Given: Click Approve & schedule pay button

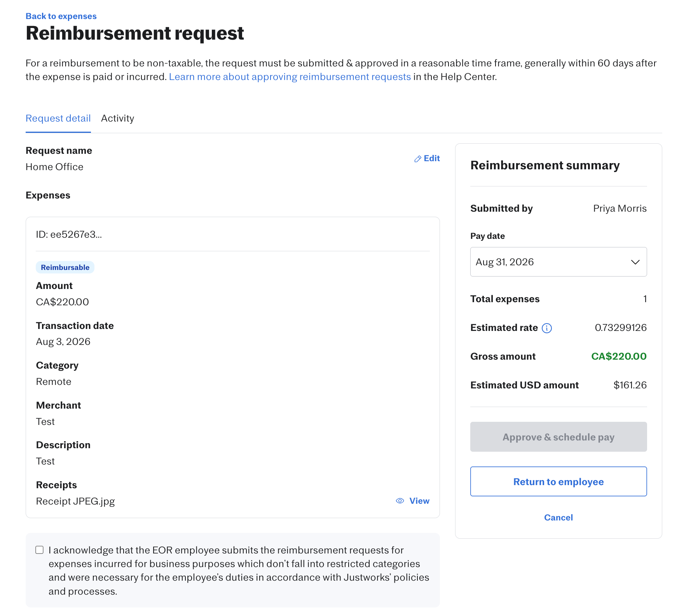Looking at the screenshot, I should click(558, 437).
